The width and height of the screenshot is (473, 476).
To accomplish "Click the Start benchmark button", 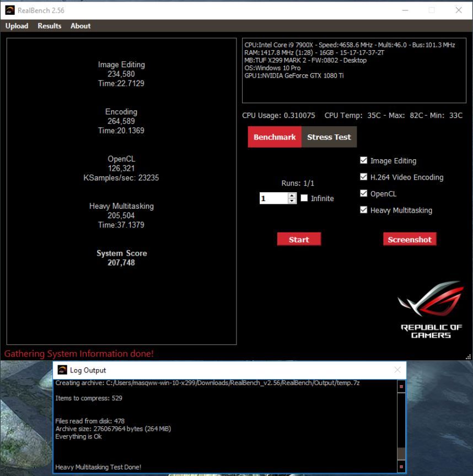I will [x=299, y=239].
